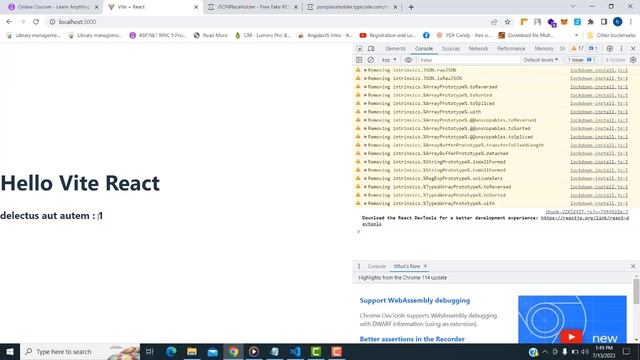
Task: Open the chunk source link above React DevTools message
Action: 587,212
